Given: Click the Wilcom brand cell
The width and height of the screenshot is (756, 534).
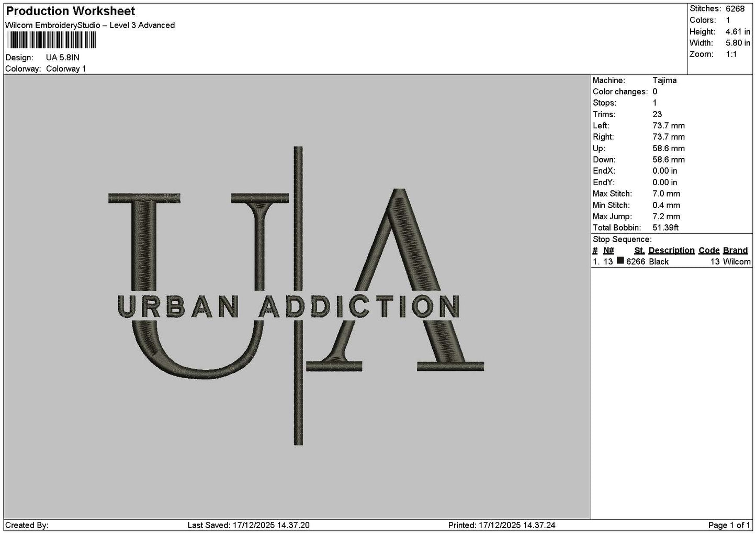Looking at the screenshot, I should 737,262.
